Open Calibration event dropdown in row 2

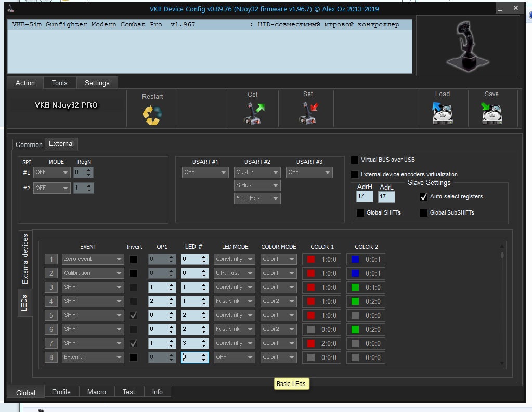93,273
